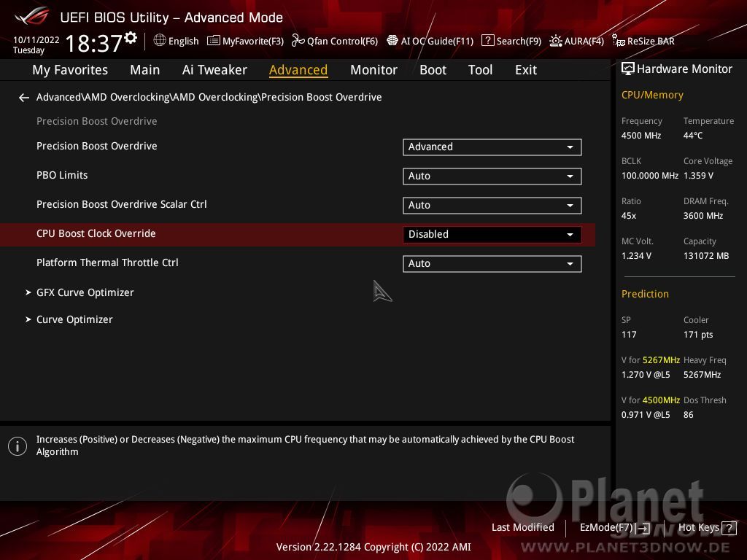Click BCLK value 100.0000 MHz
747x560 pixels.
650,176
